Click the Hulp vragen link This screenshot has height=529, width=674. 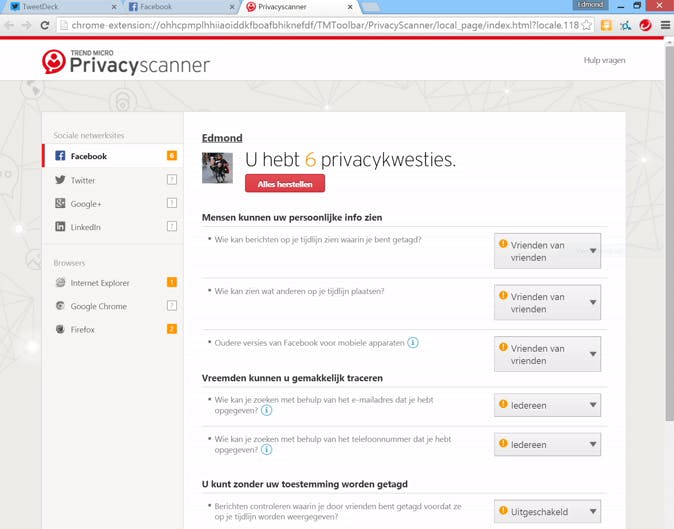604,60
